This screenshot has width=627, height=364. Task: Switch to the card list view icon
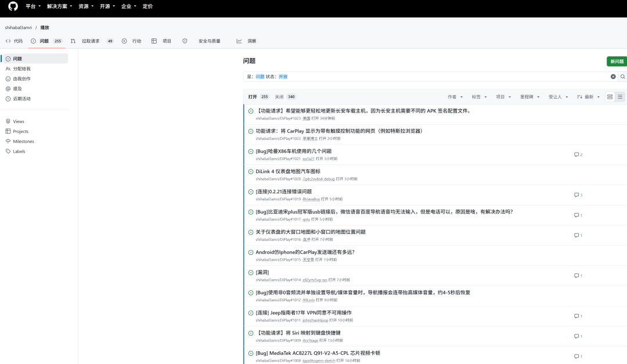[x=610, y=97]
